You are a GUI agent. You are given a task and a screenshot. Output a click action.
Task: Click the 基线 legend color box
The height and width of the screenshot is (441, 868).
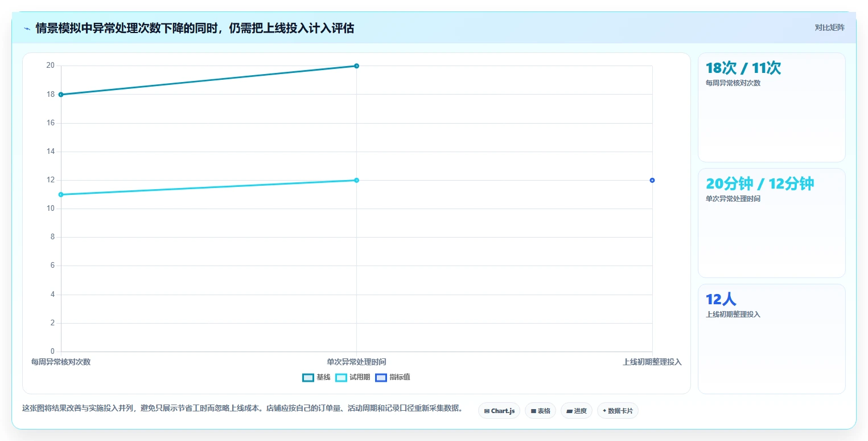coord(308,377)
